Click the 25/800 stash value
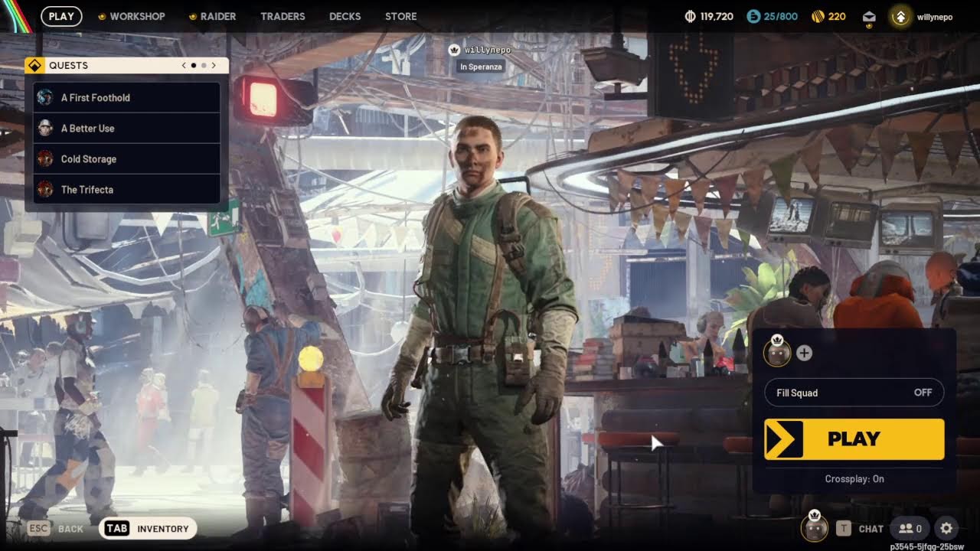 pyautogui.click(x=781, y=16)
